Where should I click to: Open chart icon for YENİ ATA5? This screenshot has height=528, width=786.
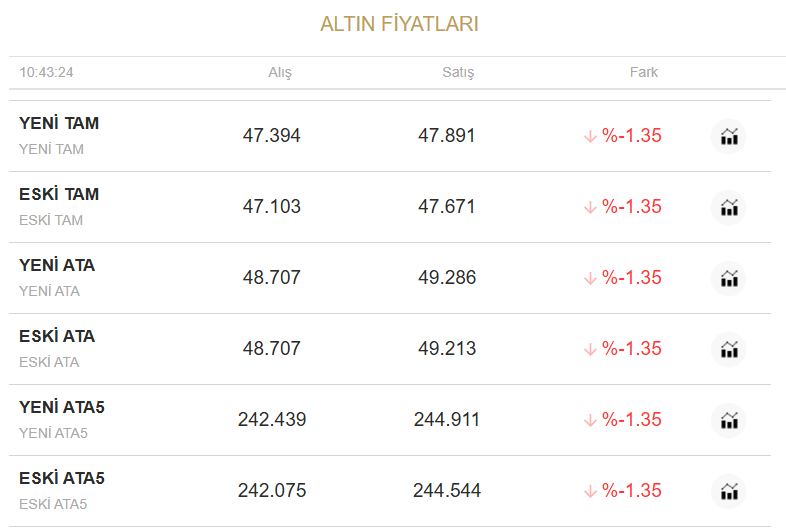[729, 420]
